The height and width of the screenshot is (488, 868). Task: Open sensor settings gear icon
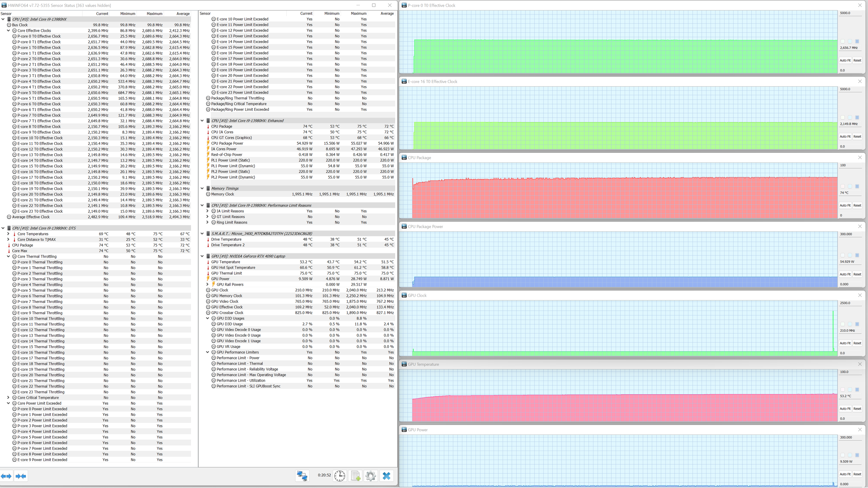coord(371,476)
